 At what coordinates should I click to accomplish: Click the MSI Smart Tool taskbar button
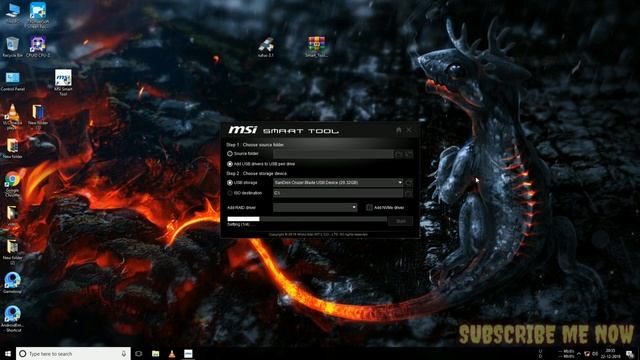pyautogui.click(x=188, y=353)
